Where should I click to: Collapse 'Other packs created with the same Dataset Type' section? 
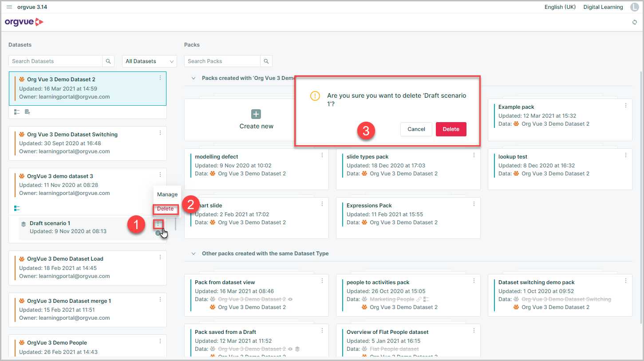(194, 254)
